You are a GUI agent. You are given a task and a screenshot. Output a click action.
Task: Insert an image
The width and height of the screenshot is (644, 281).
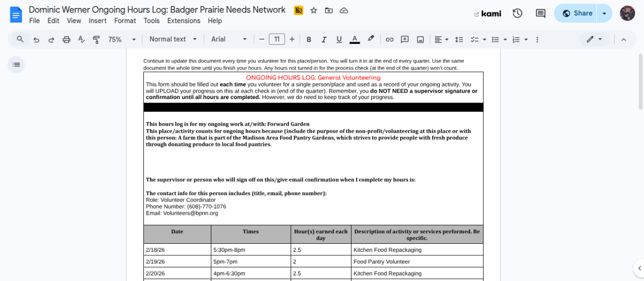(420, 39)
